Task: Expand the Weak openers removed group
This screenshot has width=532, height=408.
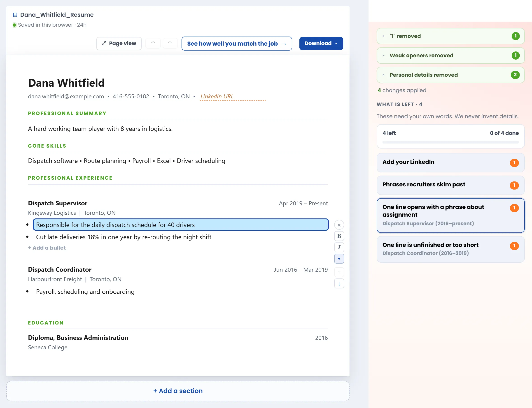Action: click(450, 56)
